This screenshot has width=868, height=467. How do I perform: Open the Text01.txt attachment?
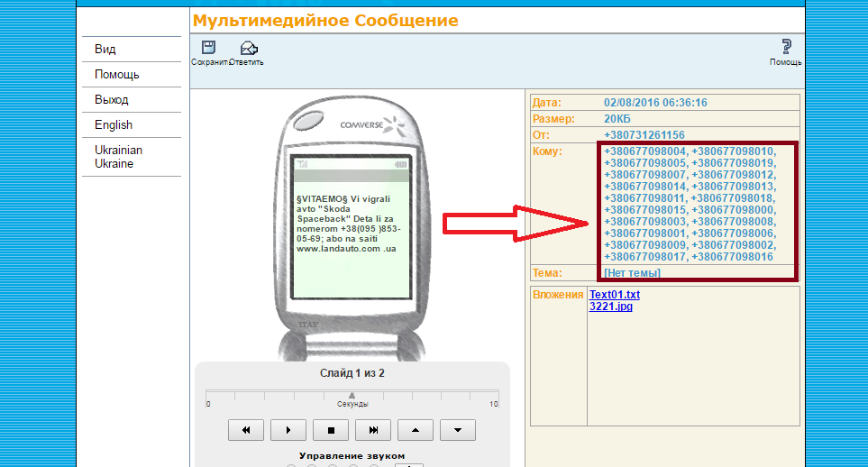tap(615, 295)
